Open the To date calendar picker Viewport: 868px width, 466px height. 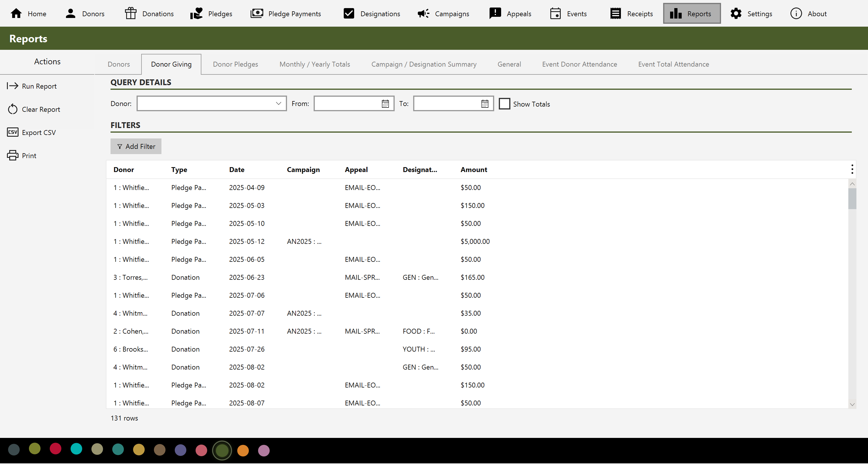[x=485, y=104]
